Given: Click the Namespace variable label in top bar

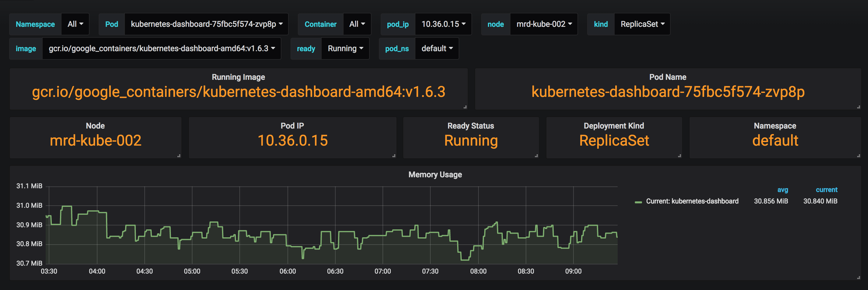Looking at the screenshot, I should point(35,24).
